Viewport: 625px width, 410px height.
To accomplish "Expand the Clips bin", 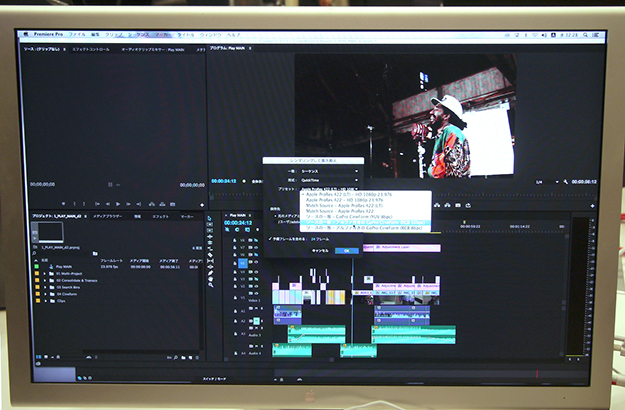I will pos(45,301).
